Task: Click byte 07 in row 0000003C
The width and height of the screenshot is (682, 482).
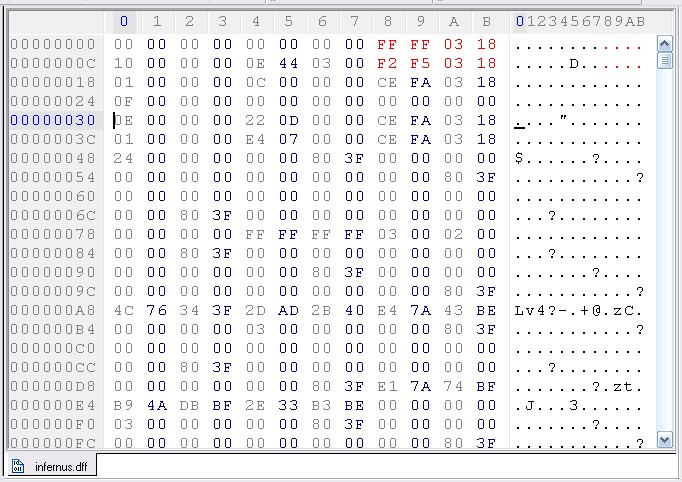Action: (289, 139)
